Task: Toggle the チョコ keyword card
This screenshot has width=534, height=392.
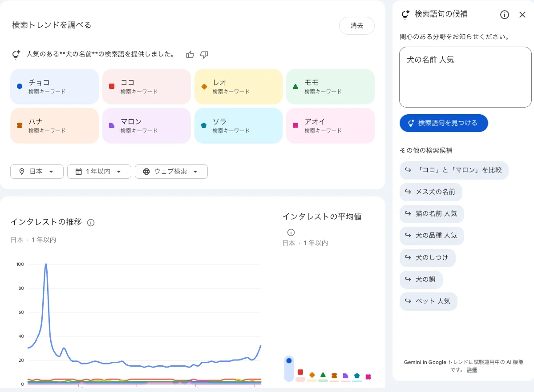Action: (x=54, y=86)
